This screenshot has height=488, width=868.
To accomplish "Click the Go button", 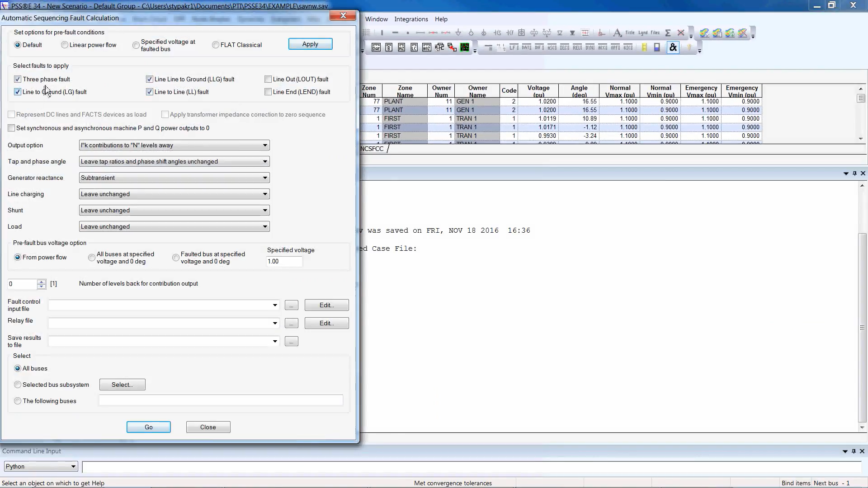I will (x=148, y=427).
